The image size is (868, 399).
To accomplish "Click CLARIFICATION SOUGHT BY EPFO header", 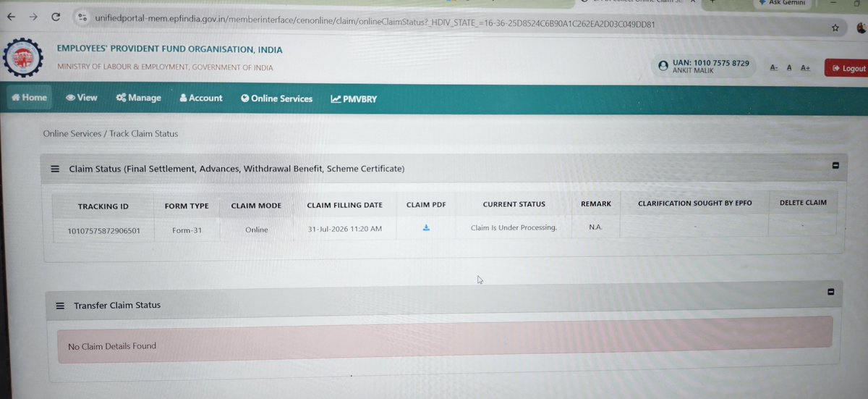I will pyautogui.click(x=694, y=203).
